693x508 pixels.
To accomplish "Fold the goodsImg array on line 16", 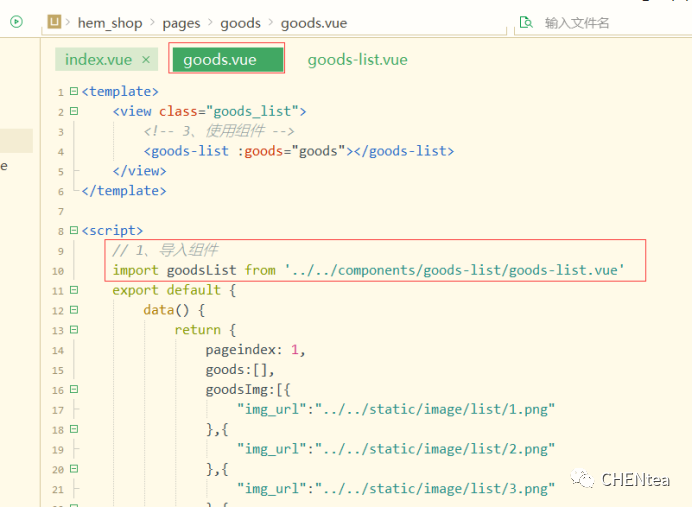I will tap(74, 390).
